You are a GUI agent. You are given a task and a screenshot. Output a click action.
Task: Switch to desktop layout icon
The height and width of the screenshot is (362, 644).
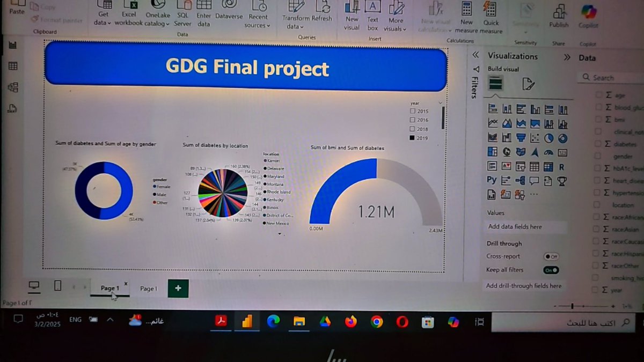click(34, 286)
